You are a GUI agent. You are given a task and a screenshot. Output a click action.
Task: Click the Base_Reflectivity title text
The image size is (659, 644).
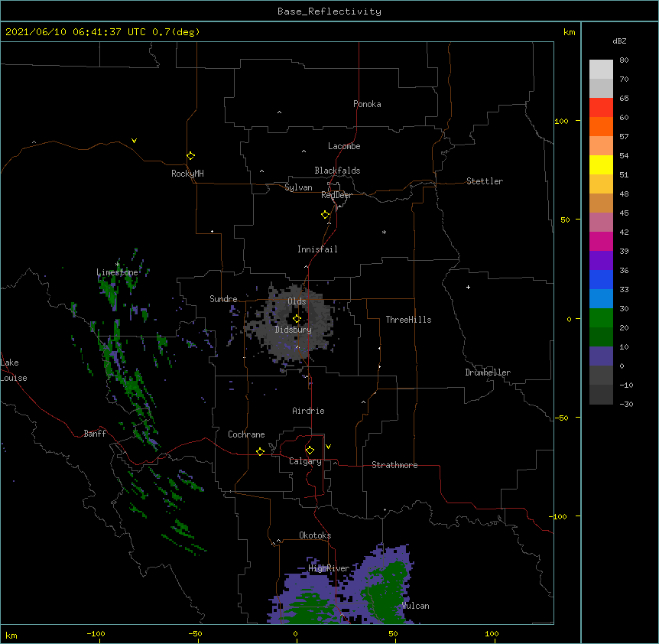click(x=329, y=11)
